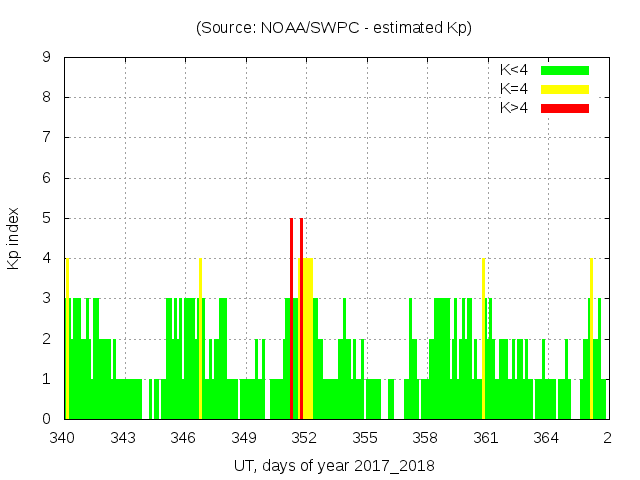Click the 9 tick label on y-axis
640x480 pixels.
(x=46, y=57)
